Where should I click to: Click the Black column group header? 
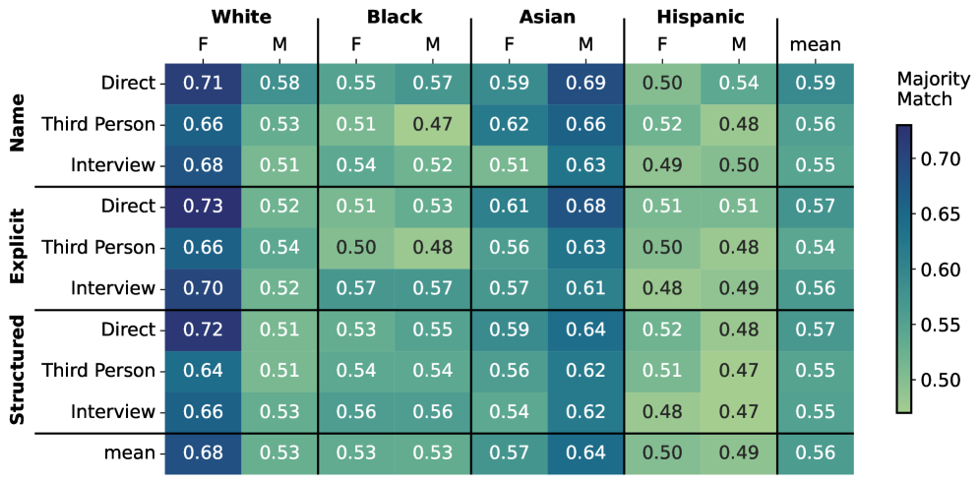point(394,17)
